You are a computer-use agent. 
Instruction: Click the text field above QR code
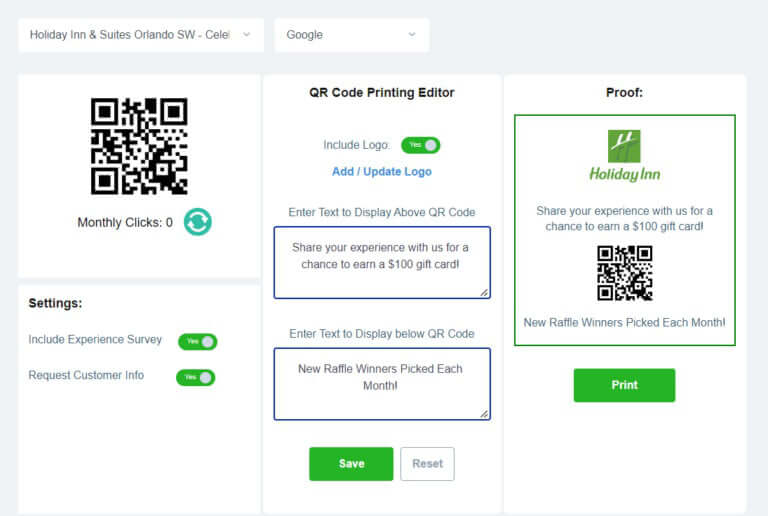(x=382, y=262)
